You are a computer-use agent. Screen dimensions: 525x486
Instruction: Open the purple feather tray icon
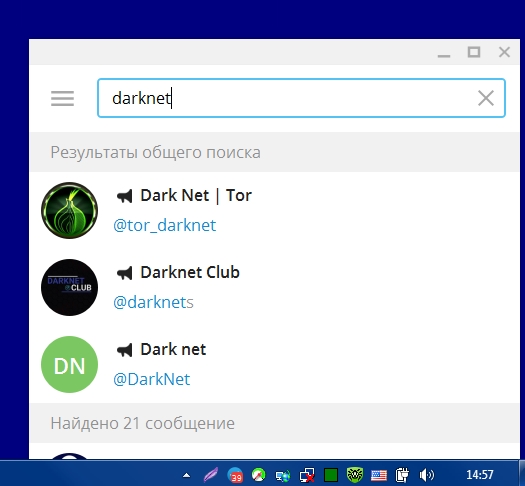pos(211,475)
